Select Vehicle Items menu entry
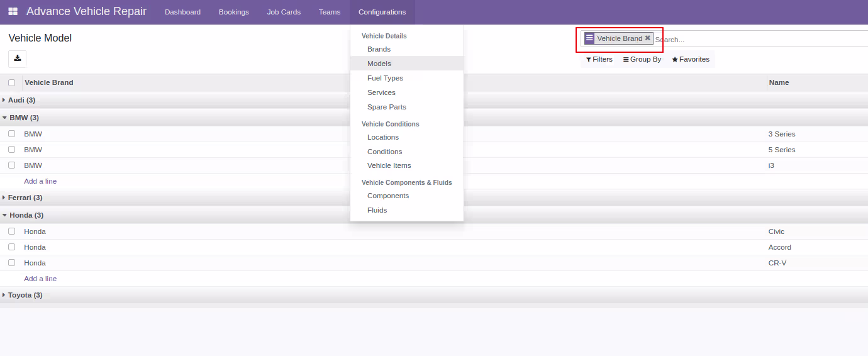868x356 pixels. 407,165
